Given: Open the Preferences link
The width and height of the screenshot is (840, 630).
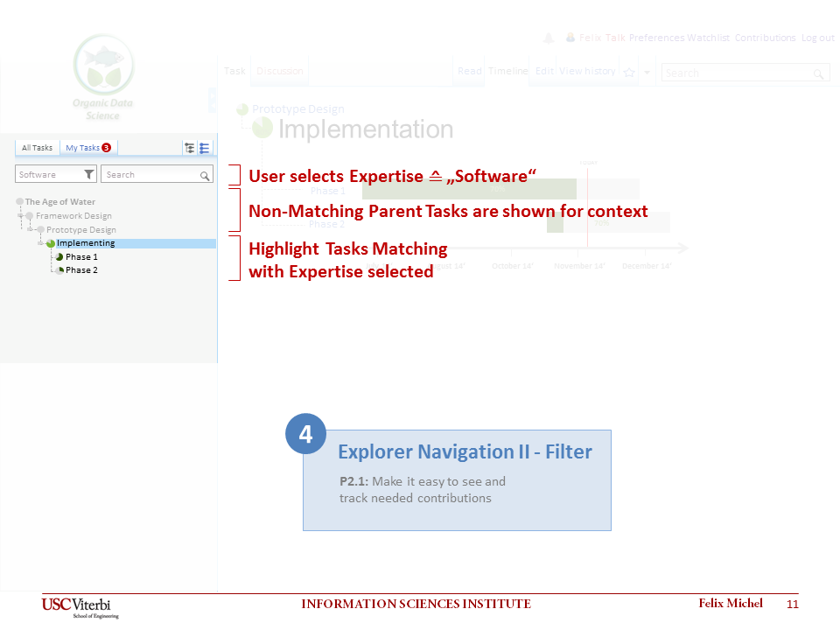Looking at the screenshot, I should click(656, 38).
